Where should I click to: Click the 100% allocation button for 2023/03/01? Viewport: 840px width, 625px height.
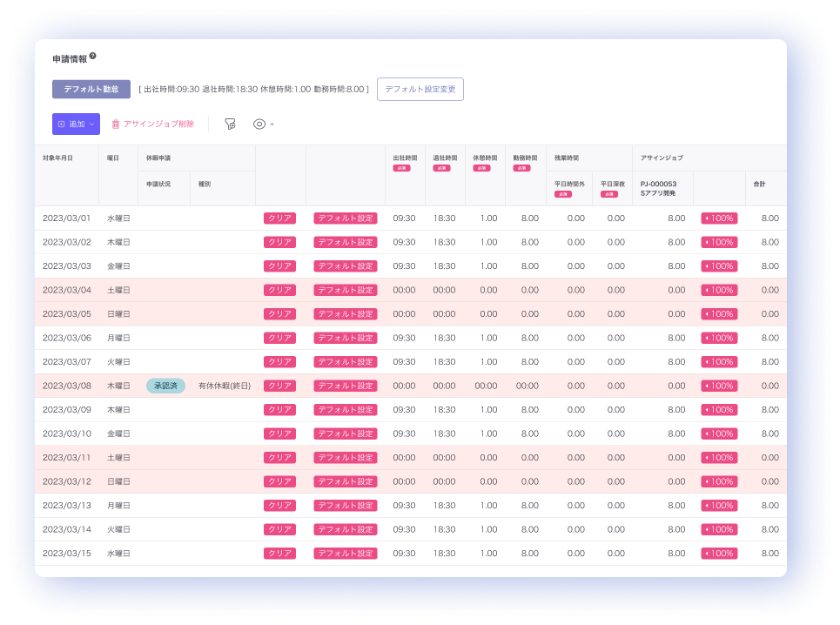click(719, 218)
